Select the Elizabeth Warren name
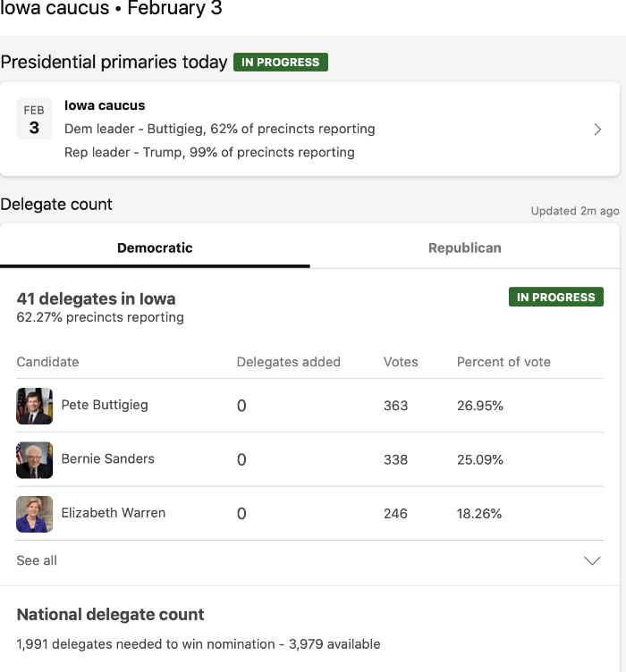Viewport: 626px width, 672px height. click(114, 513)
